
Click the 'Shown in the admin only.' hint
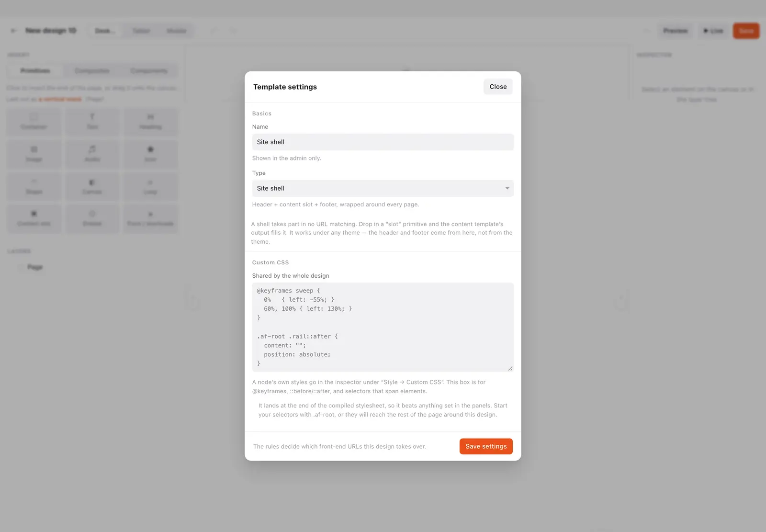[286, 158]
